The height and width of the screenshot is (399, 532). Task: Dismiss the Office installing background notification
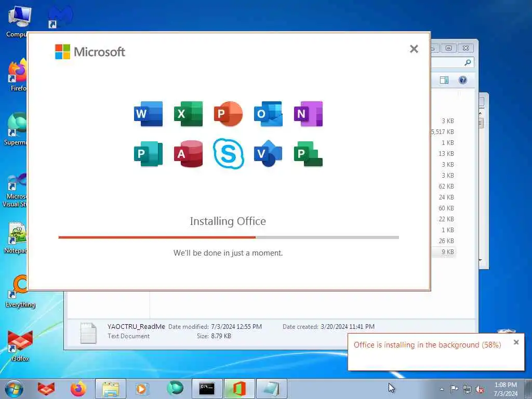click(516, 342)
